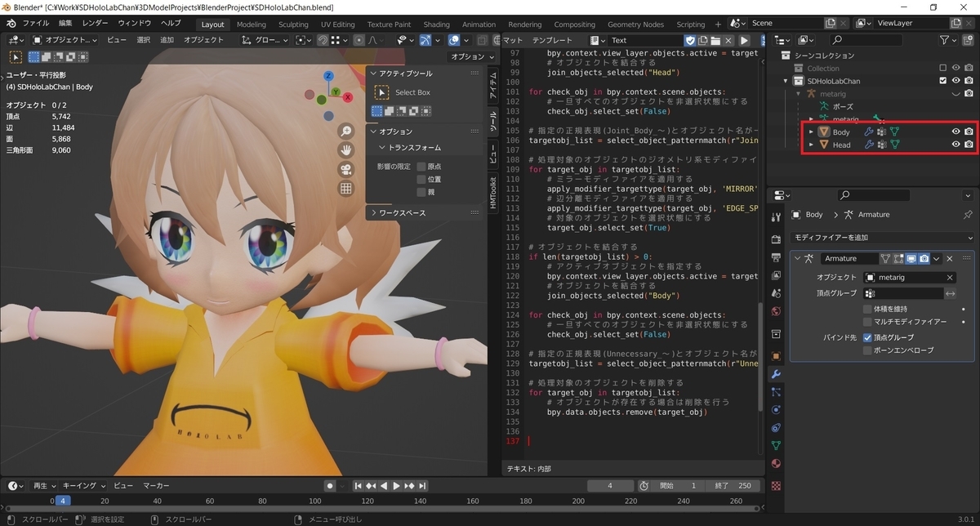Enable the 体積を維持 checkbox

point(868,310)
